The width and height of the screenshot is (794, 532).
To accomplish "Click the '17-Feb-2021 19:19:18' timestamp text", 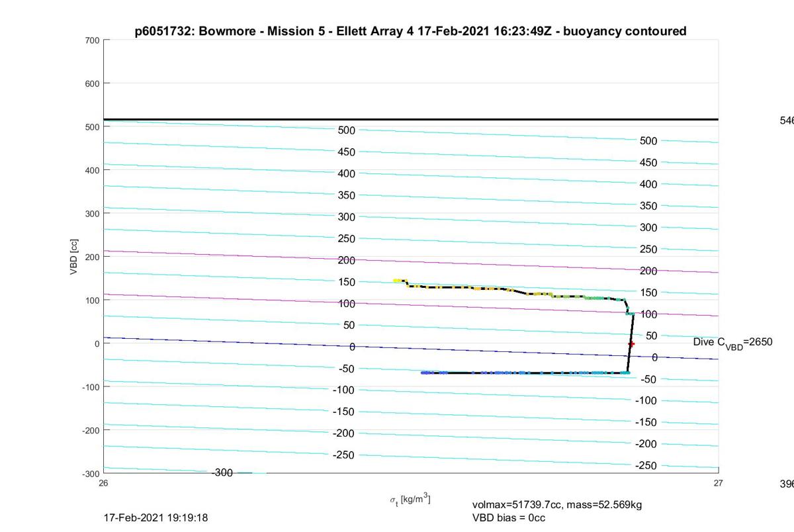I will pyautogui.click(x=155, y=517).
